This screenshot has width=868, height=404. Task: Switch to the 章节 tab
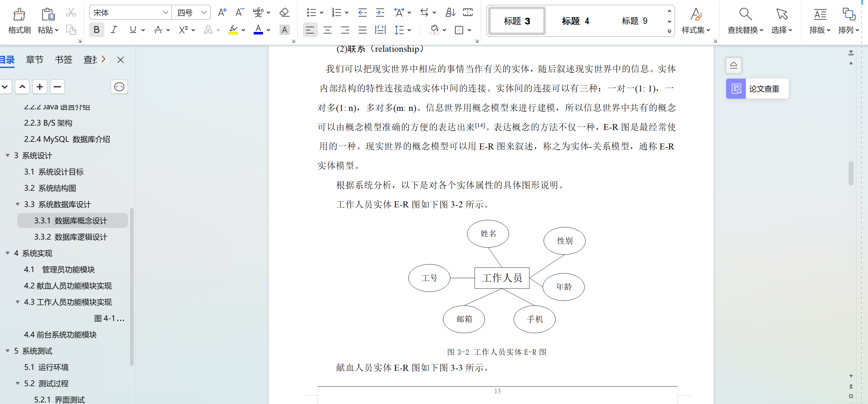coord(34,60)
